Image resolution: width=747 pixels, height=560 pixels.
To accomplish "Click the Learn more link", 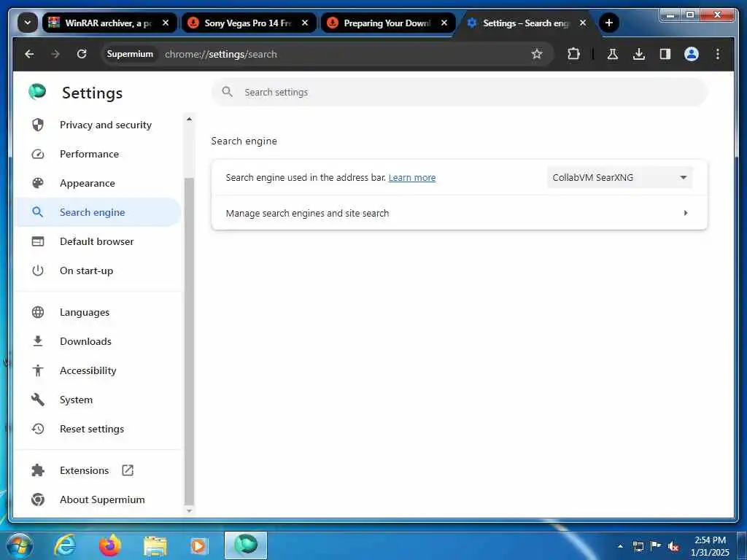I will [x=412, y=178].
